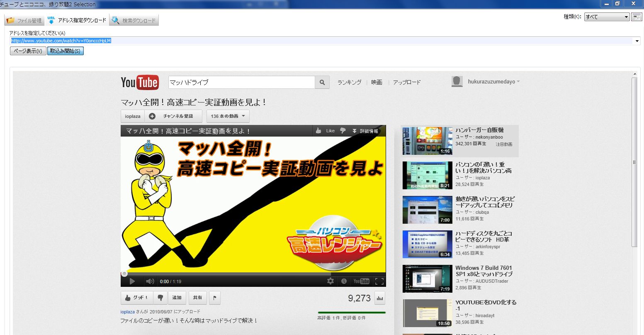
Task: Subscribe using the チャンネル登録 button
Action: click(x=173, y=116)
